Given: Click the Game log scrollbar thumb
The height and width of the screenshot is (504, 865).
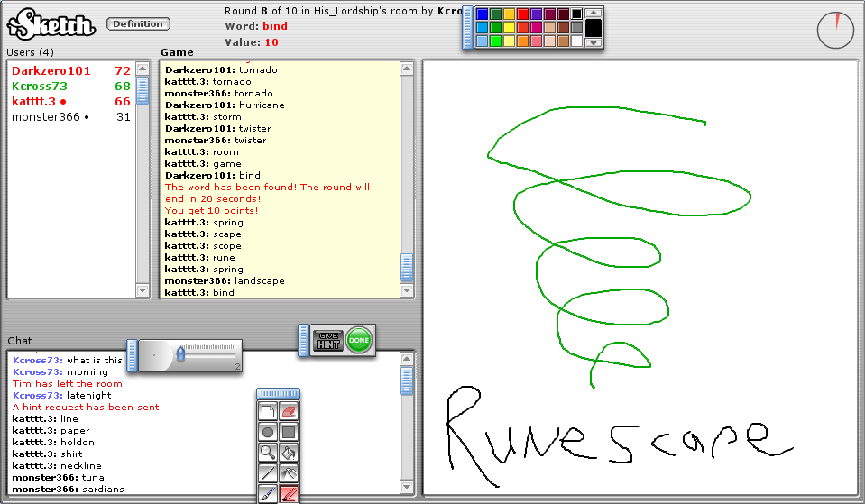Looking at the screenshot, I should (407, 268).
